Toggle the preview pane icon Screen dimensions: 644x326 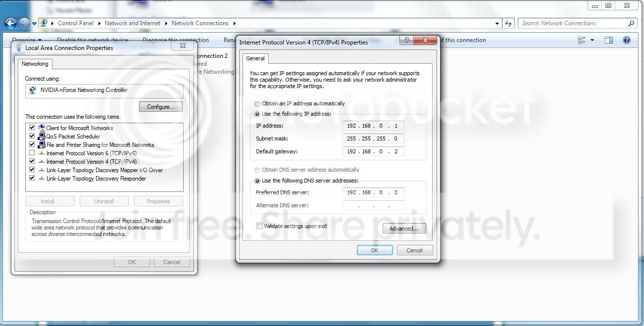coord(609,40)
